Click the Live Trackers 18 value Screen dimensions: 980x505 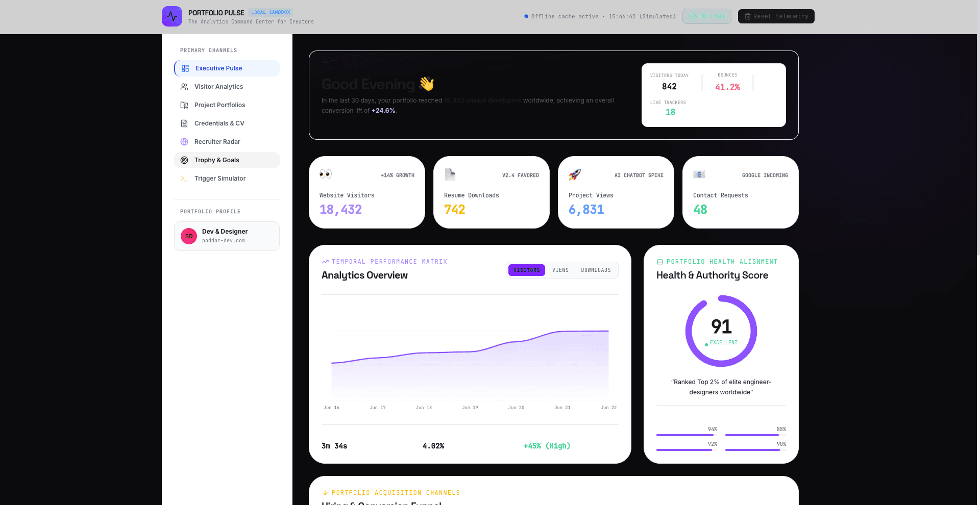click(670, 112)
